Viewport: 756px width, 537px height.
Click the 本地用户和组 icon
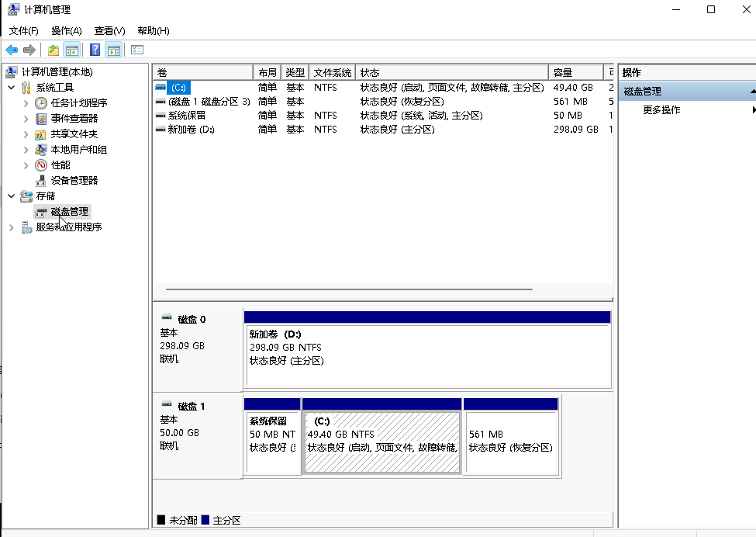coord(41,150)
